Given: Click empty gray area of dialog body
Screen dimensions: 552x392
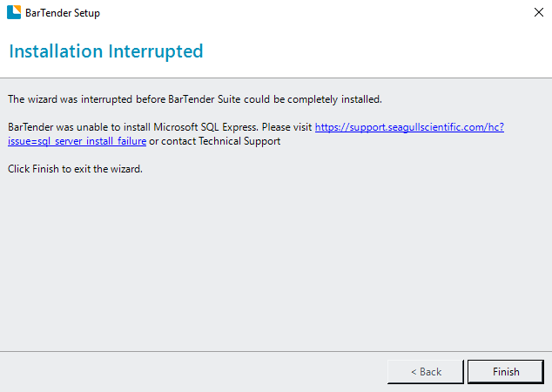Looking at the screenshot, I should [x=275, y=261].
